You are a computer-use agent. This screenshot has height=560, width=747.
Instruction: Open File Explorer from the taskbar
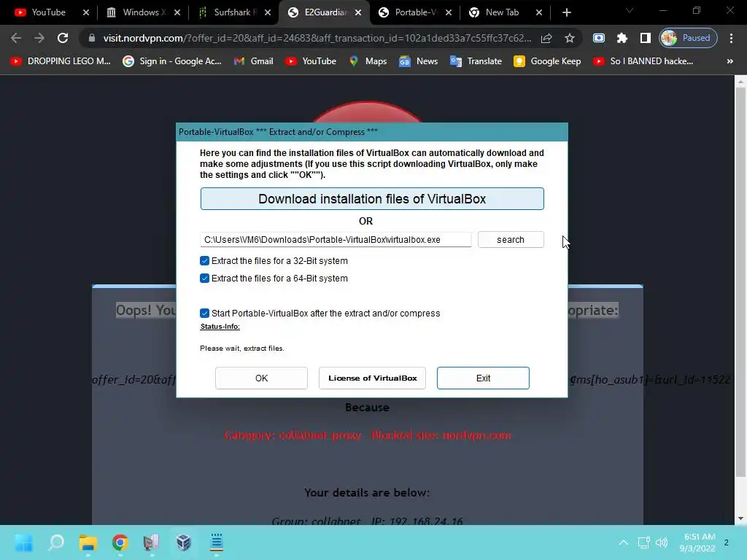point(88,542)
